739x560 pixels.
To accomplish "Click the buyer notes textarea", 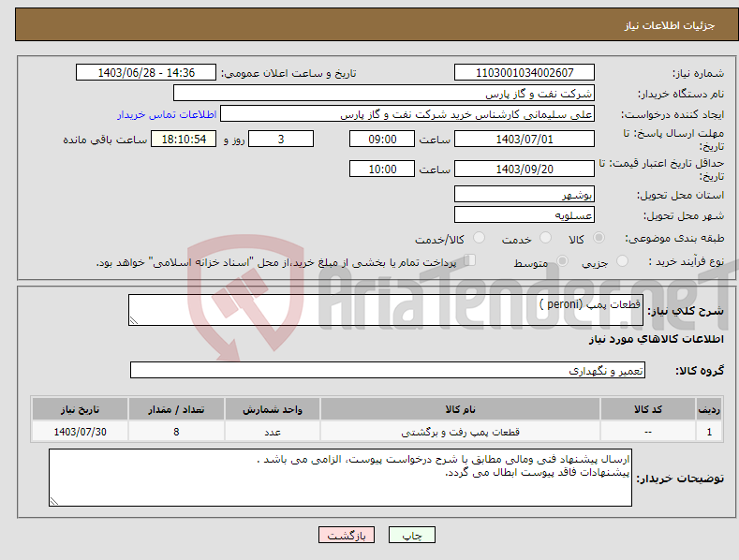I will pos(340,478).
